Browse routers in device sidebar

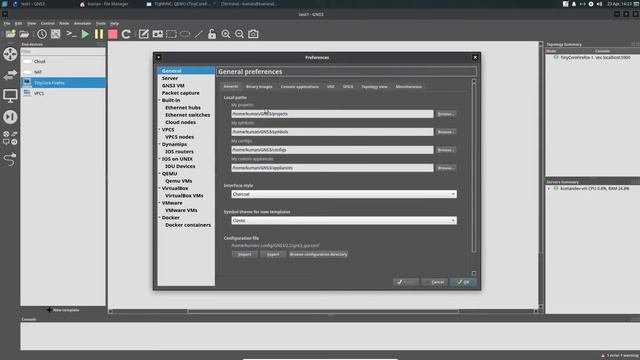(x=10, y=54)
